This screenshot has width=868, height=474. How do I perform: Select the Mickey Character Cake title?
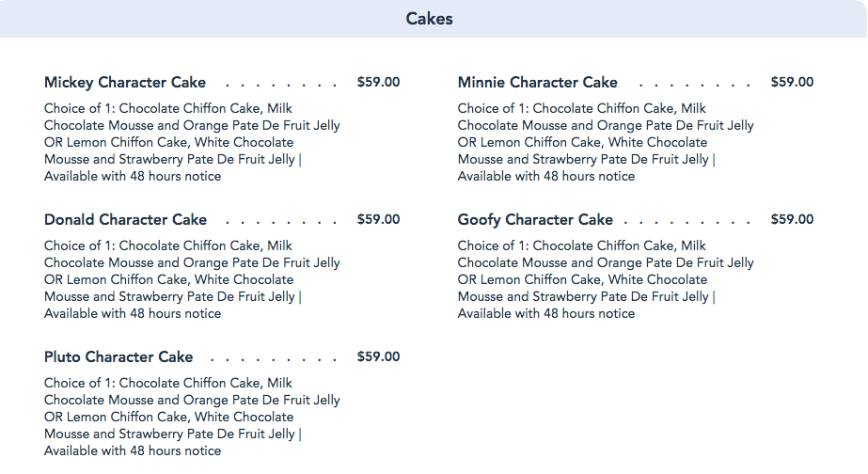tap(125, 83)
